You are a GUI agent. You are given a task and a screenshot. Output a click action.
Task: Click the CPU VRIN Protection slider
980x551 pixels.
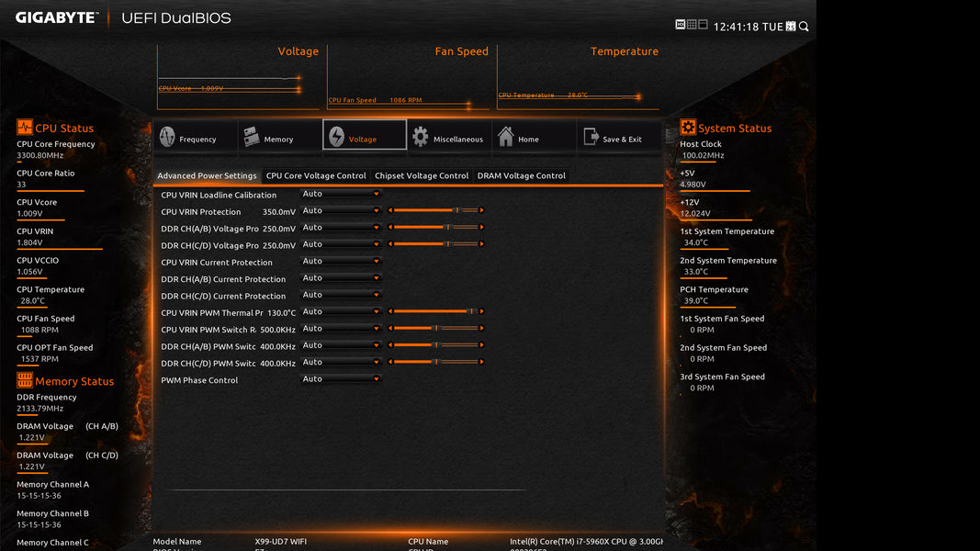(436, 210)
